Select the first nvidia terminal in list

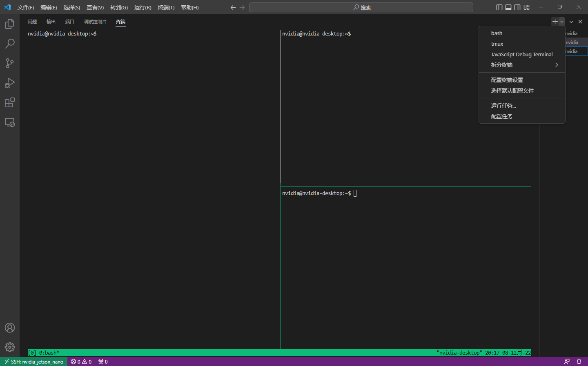click(x=576, y=33)
